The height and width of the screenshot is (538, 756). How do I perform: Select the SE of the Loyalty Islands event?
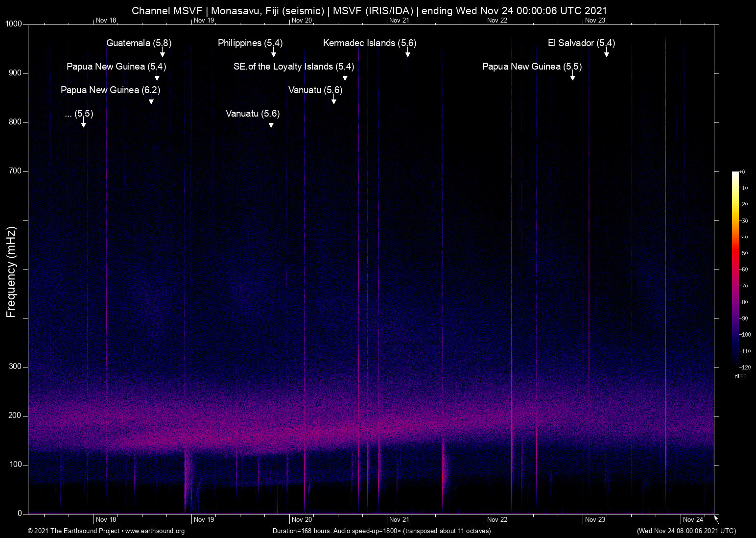click(x=294, y=67)
